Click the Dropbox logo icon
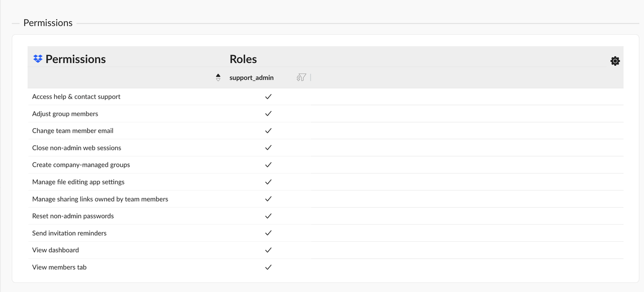This screenshot has width=644, height=292. pyautogui.click(x=38, y=59)
